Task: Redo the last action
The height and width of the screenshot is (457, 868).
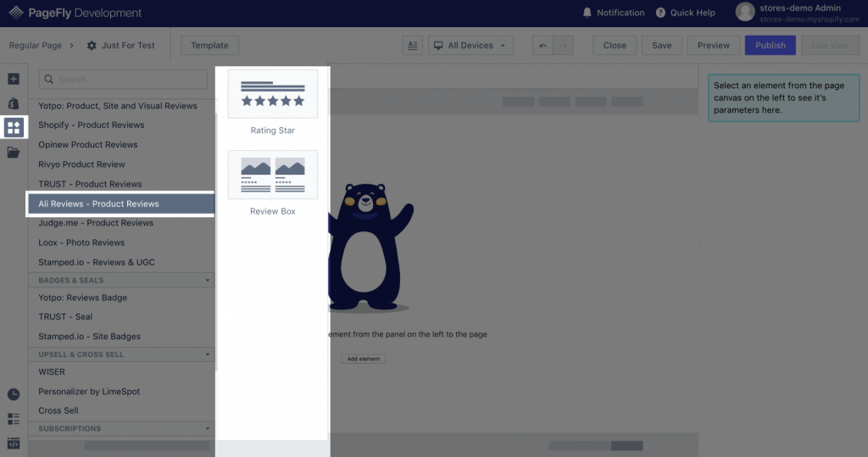Action: point(563,46)
